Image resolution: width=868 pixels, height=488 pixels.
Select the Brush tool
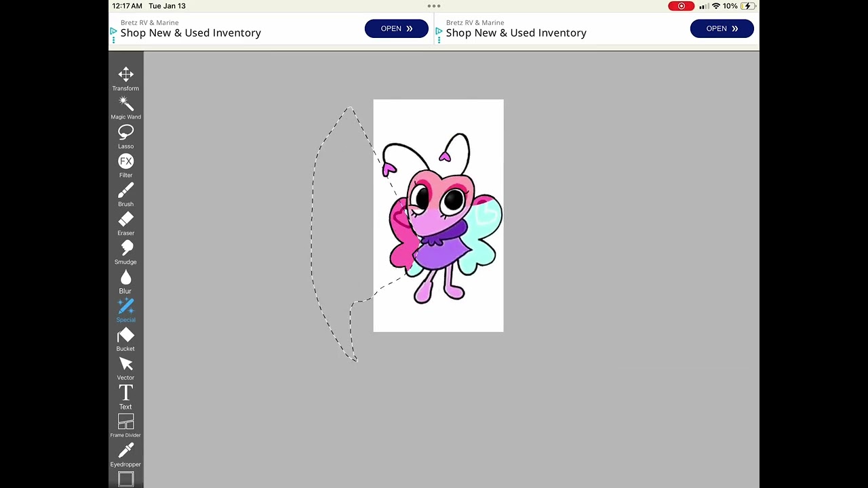click(x=125, y=195)
